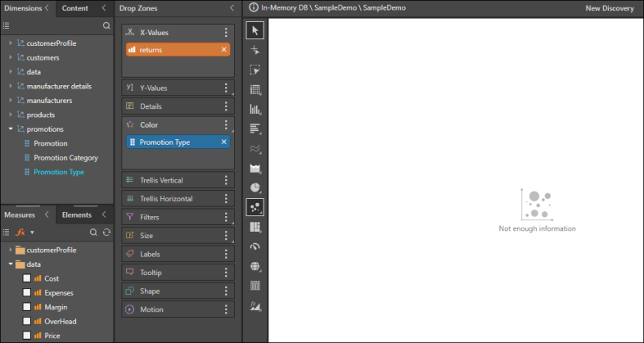Expand the customerProfile dimension node
Image resolution: width=644 pixels, height=343 pixels.
[10, 43]
